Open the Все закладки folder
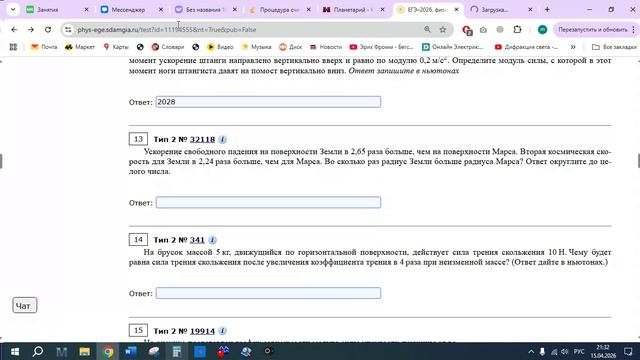This screenshot has height=360, width=640. tap(614, 47)
